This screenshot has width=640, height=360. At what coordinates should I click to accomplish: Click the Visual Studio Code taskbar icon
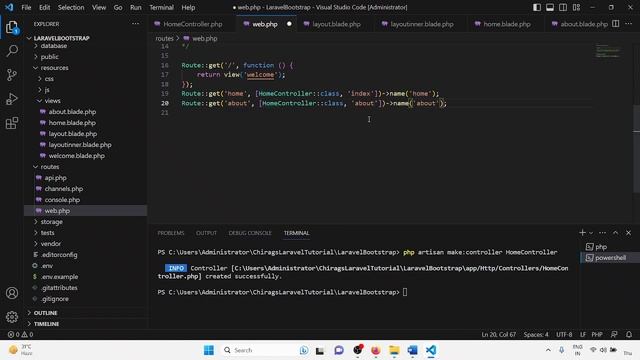(x=431, y=350)
